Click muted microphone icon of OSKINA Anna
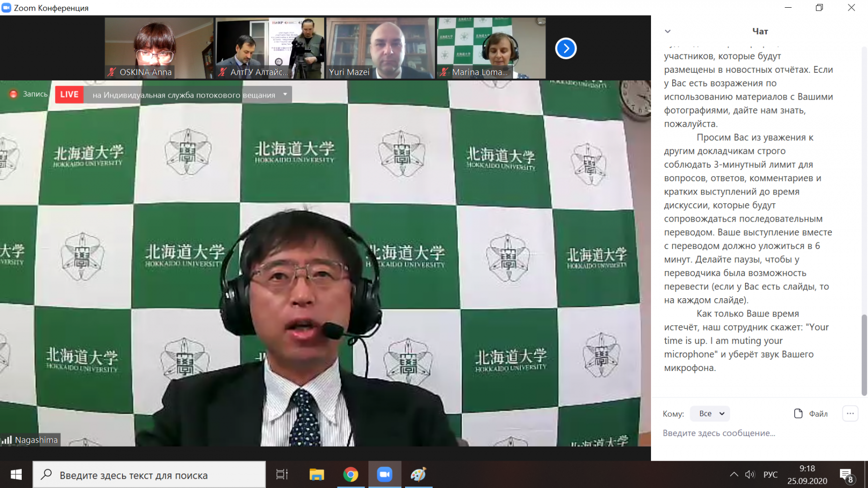The width and height of the screenshot is (868, 488). click(112, 72)
